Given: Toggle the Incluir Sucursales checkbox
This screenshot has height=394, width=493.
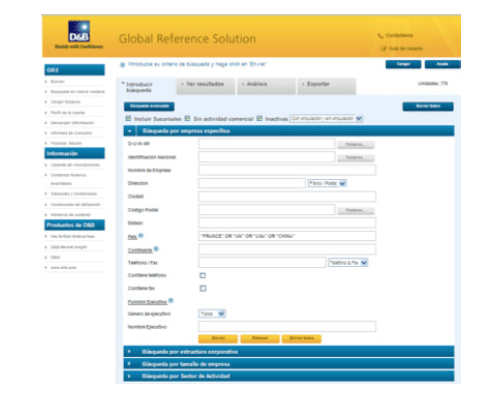Looking at the screenshot, I should 128,118.
